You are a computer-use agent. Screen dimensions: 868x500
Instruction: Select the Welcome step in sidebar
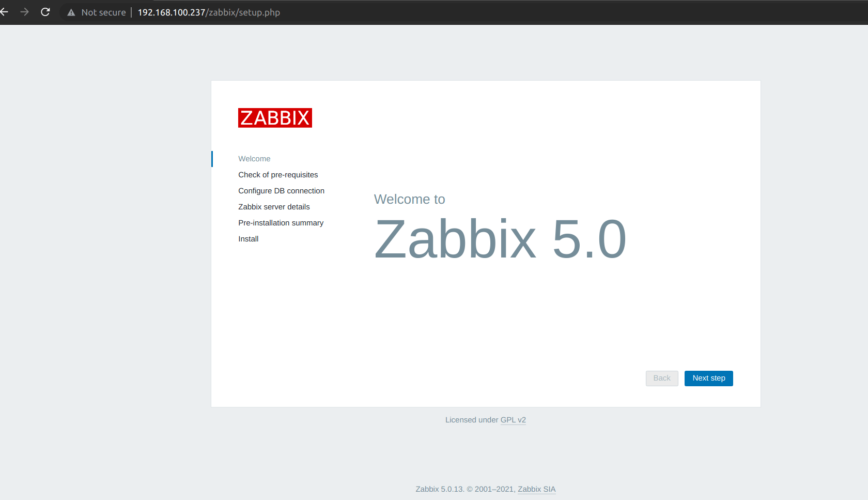tap(254, 159)
